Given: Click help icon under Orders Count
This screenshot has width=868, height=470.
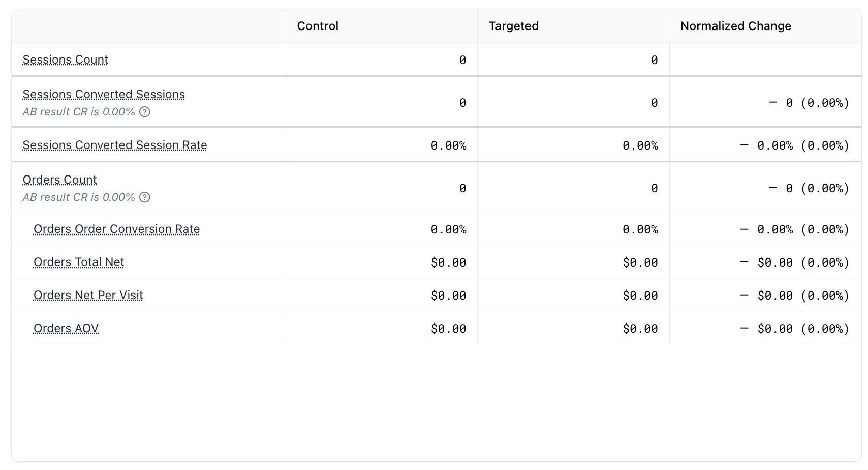Looking at the screenshot, I should [145, 197].
